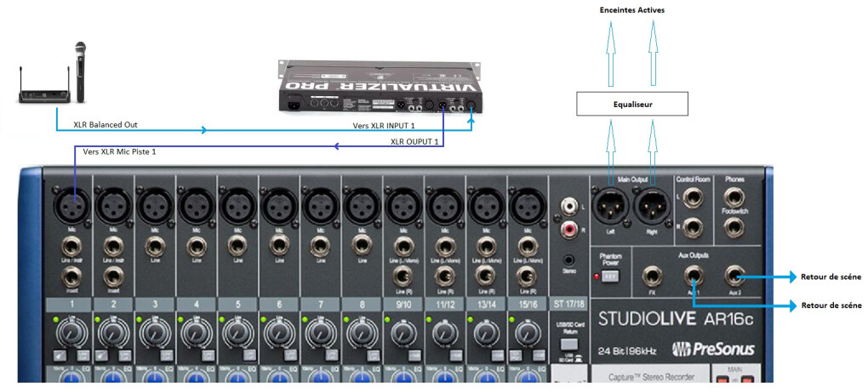The width and height of the screenshot is (868, 392).
Task: Toggle the 48V Phantom Power button
Action: tap(610, 276)
